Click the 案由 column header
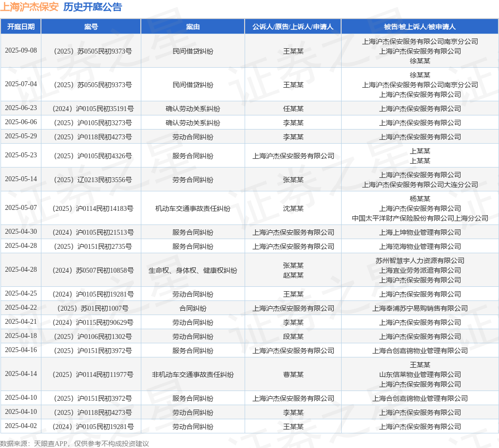Viewport: 499px width, 448px height. [x=193, y=27]
